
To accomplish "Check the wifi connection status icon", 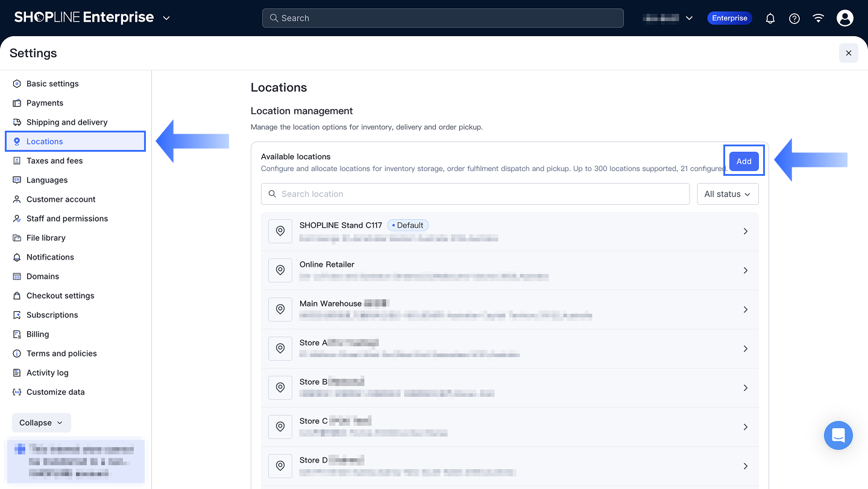I will [x=818, y=18].
